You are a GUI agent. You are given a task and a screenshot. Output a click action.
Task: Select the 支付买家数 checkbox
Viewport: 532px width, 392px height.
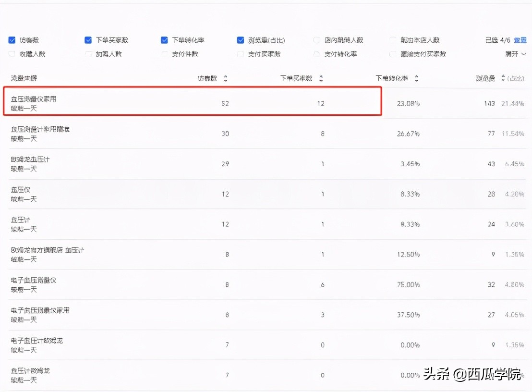241,54
